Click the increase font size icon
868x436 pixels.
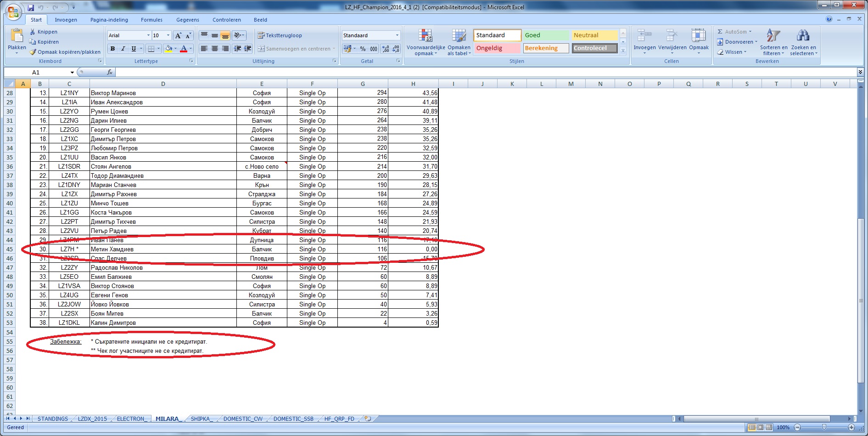(178, 35)
